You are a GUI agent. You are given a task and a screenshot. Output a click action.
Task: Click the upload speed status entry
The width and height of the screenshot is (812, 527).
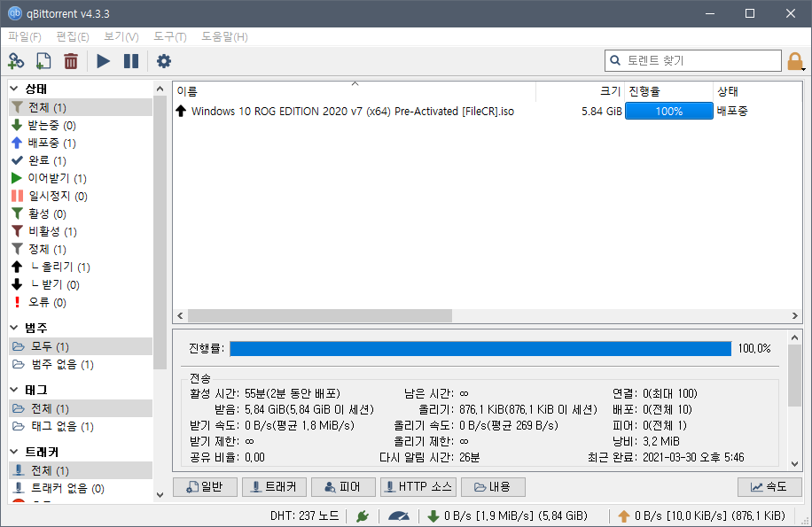(702, 515)
